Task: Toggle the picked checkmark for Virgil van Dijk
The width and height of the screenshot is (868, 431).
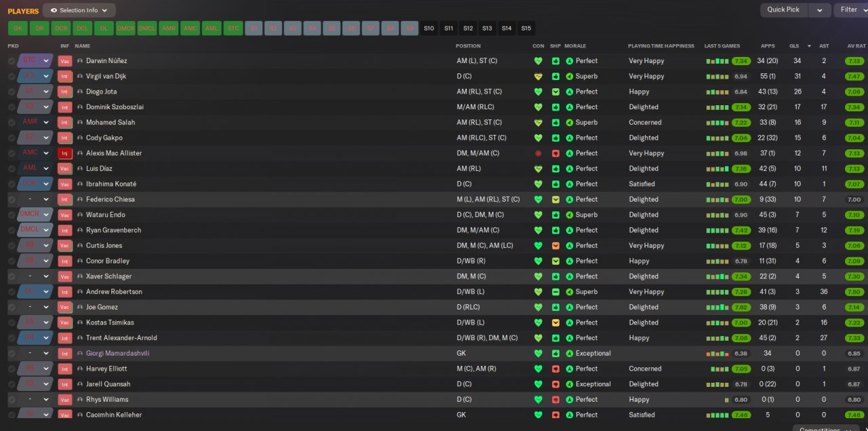Action: pos(12,76)
